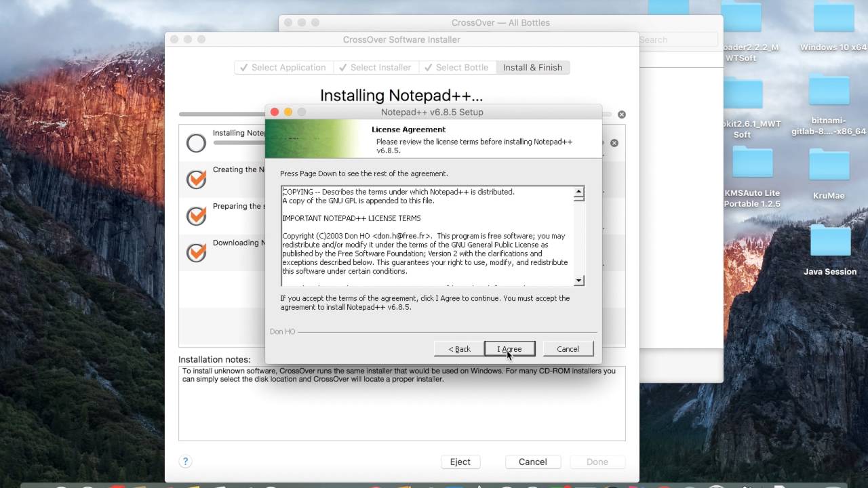
Task: Switch to Select Bottle tab
Action: [457, 67]
